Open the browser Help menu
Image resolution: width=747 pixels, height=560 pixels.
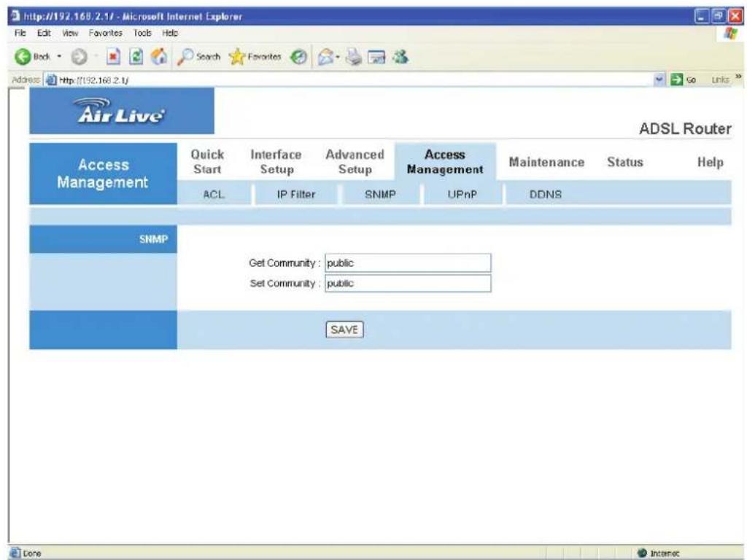(x=170, y=33)
